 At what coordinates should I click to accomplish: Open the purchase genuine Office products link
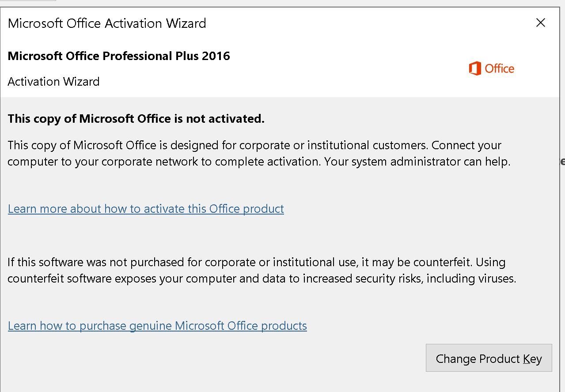point(157,326)
